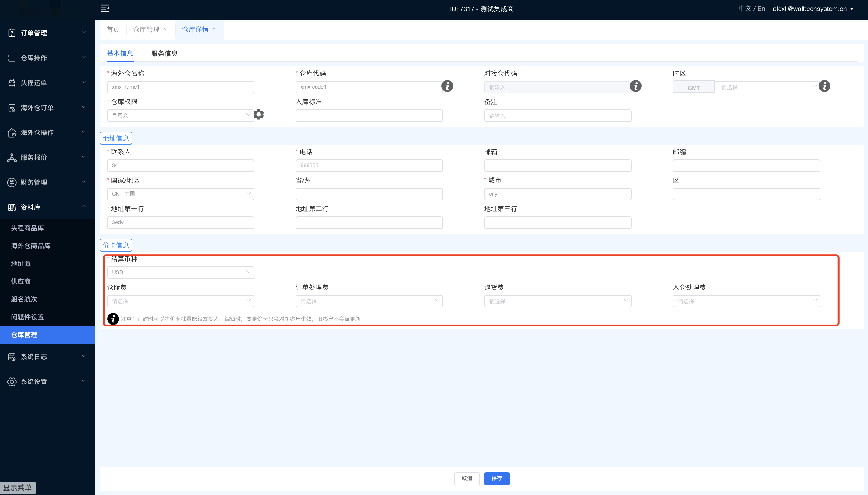Click the 邮箱 input field
868x495 pixels.
[x=558, y=166]
